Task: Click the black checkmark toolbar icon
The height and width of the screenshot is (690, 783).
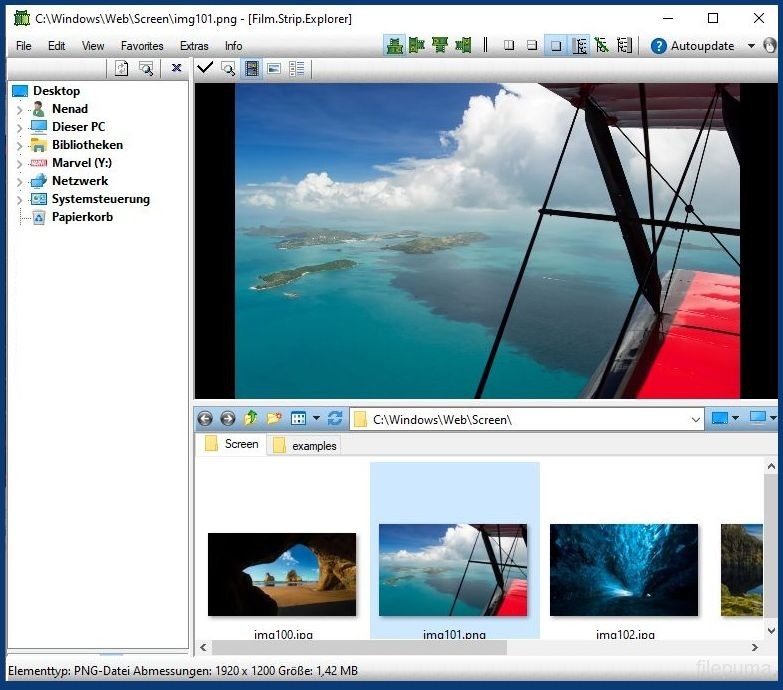Action: (205, 68)
